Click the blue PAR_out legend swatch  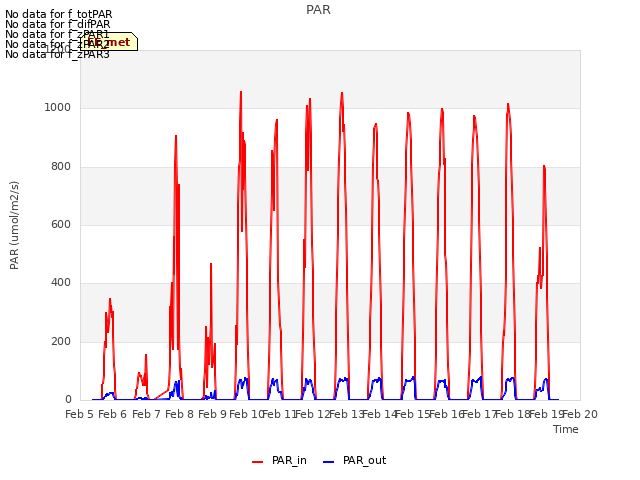coord(329,462)
